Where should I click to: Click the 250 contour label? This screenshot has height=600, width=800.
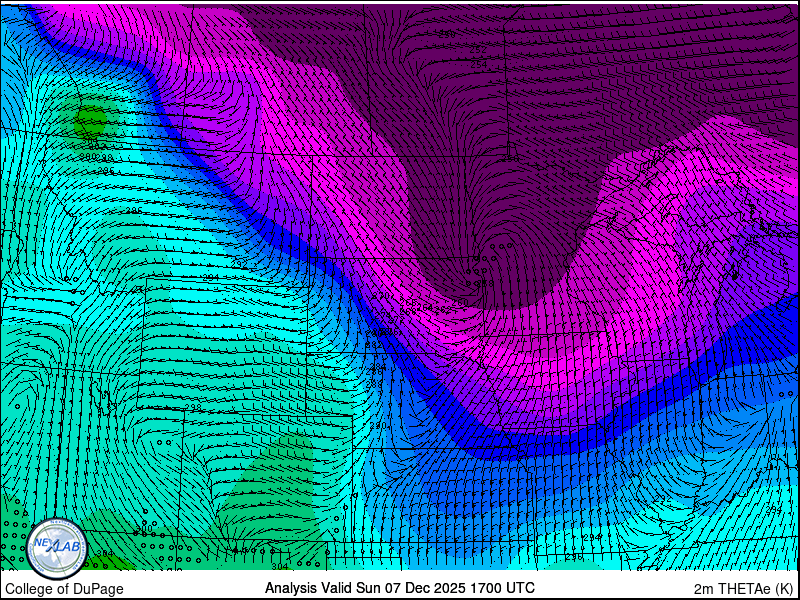[x=446, y=35]
